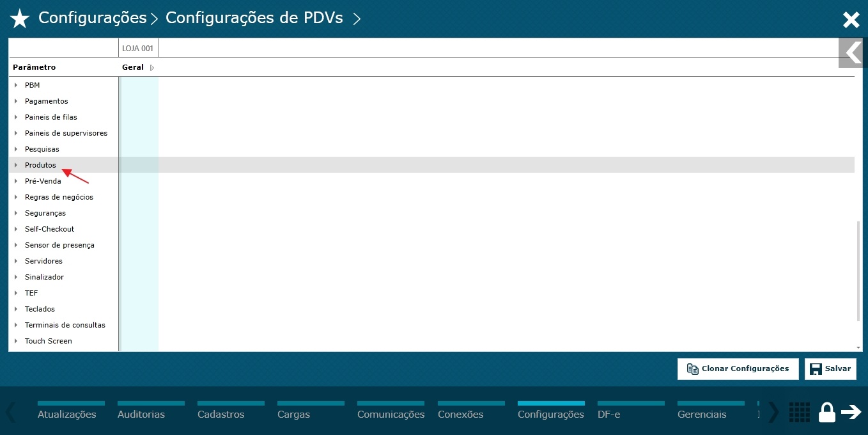
Task: Open the apps grid icon
Action: click(x=800, y=412)
